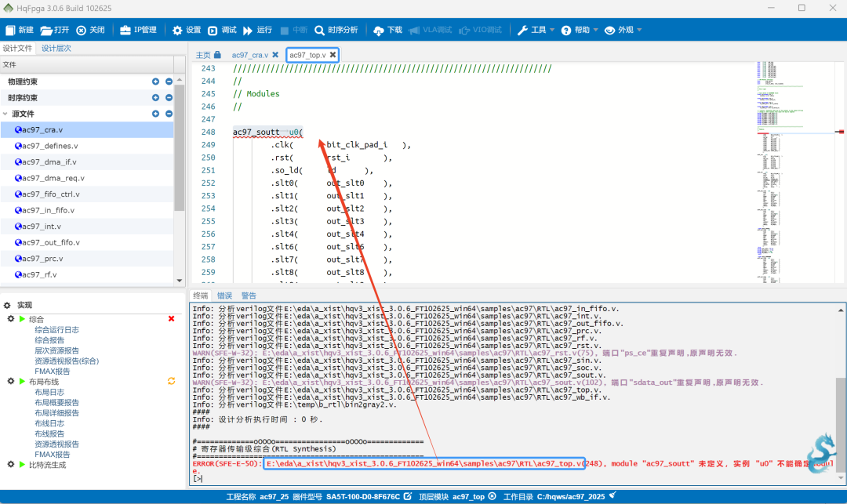Switch to the 设计层次 tab

56,48
